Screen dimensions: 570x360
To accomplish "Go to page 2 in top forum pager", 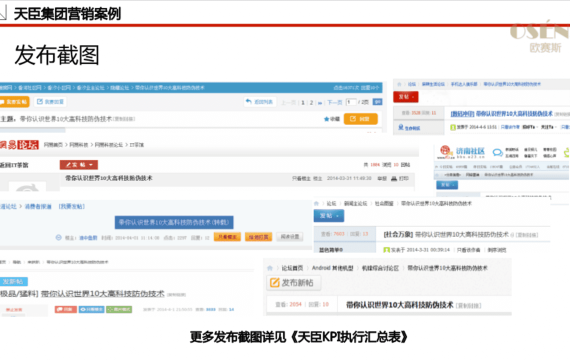I will tap(311, 103).
